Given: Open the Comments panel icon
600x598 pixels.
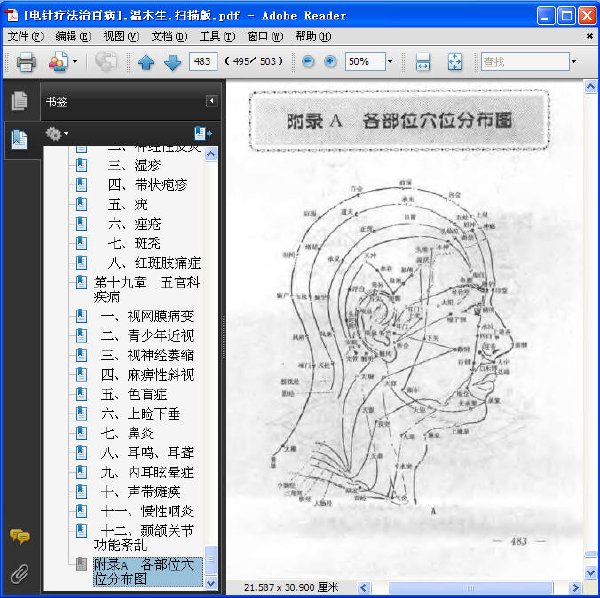Looking at the screenshot, I should [20, 536].
